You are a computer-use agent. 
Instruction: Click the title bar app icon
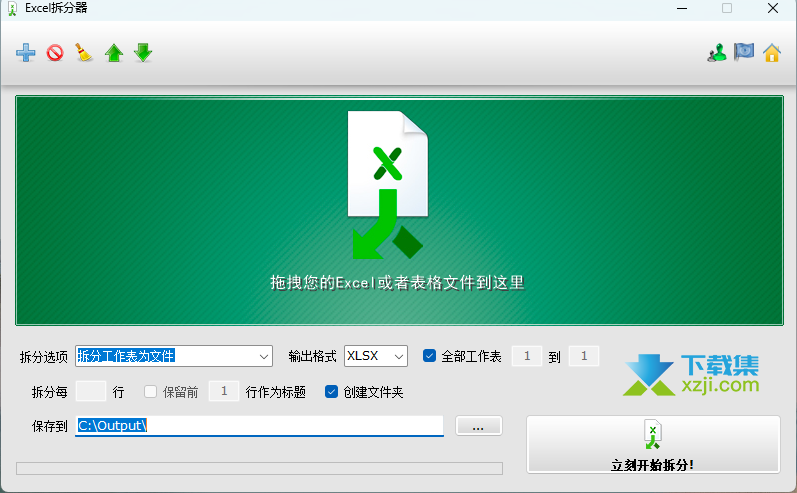pyautogui.click(x=12, y=9)
